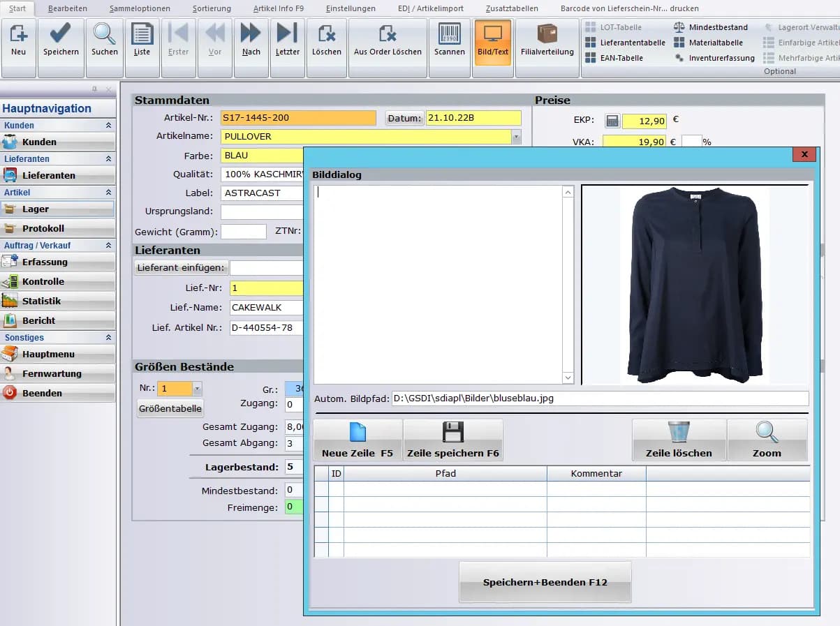Collapse the Kunden navigation section

[x=108, y=125]
